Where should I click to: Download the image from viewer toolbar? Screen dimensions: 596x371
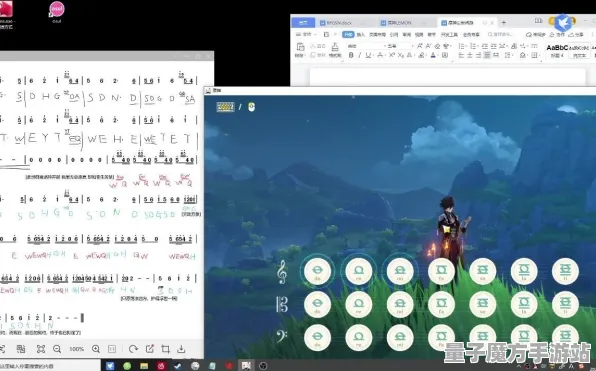point(182,349)
